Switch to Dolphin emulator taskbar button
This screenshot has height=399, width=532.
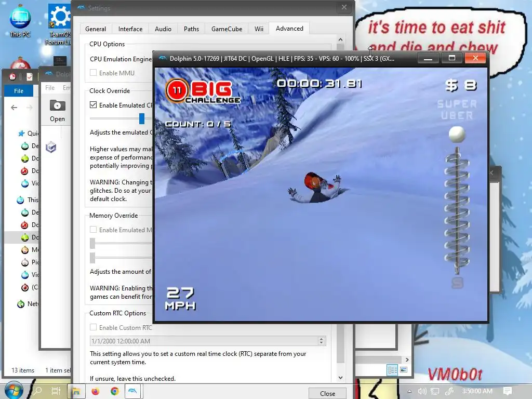click(x=132, y=391)
